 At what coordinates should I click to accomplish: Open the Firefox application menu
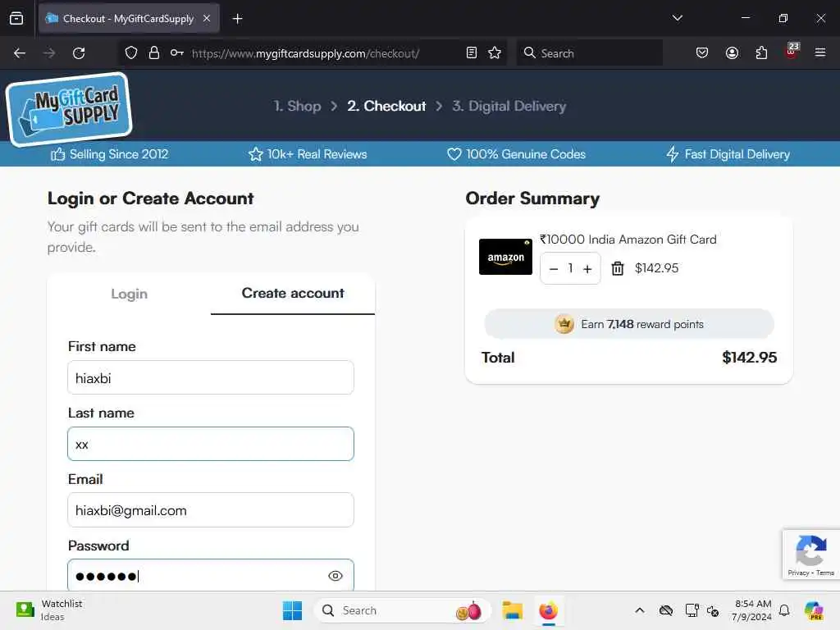820,53
